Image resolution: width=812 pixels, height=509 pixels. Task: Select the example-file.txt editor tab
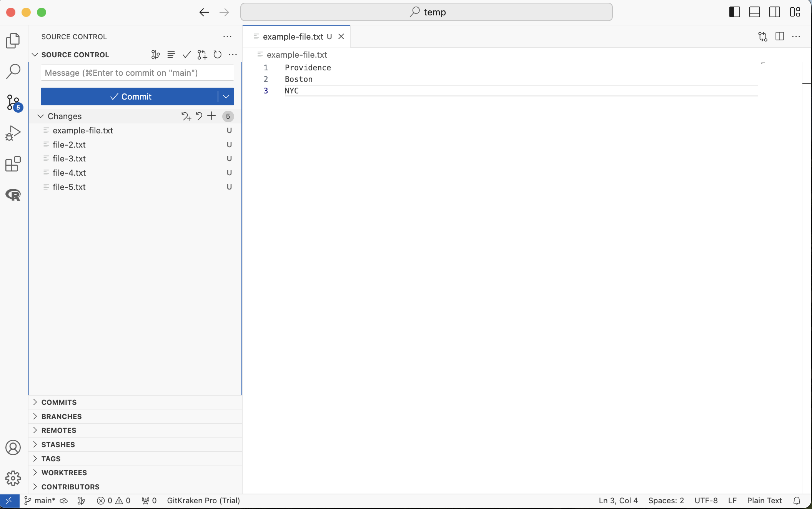[293, 37]
